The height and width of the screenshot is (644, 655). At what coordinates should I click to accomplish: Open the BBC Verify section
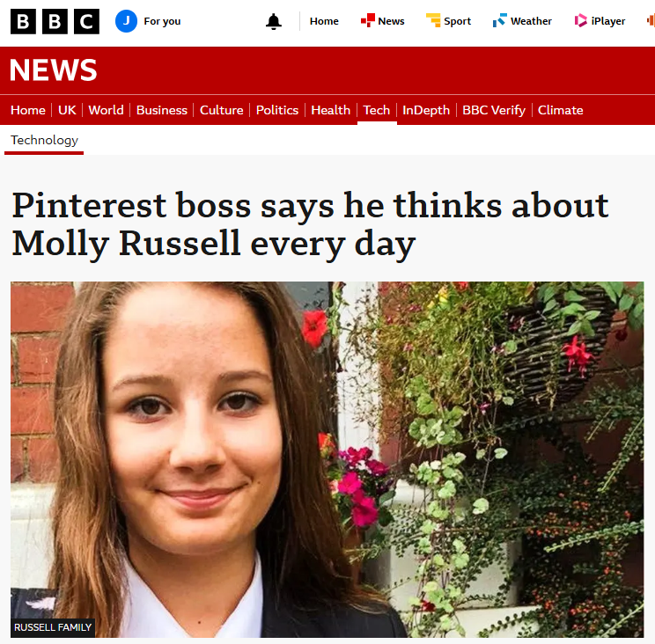(494, 110)
